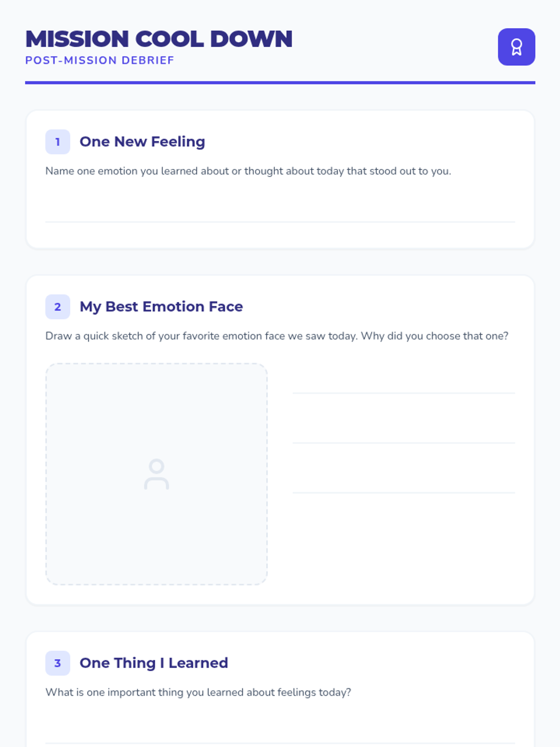Click the award ribbon badge icon
The height and width of the screenshot is (747, 560).
tap(516, 47)
